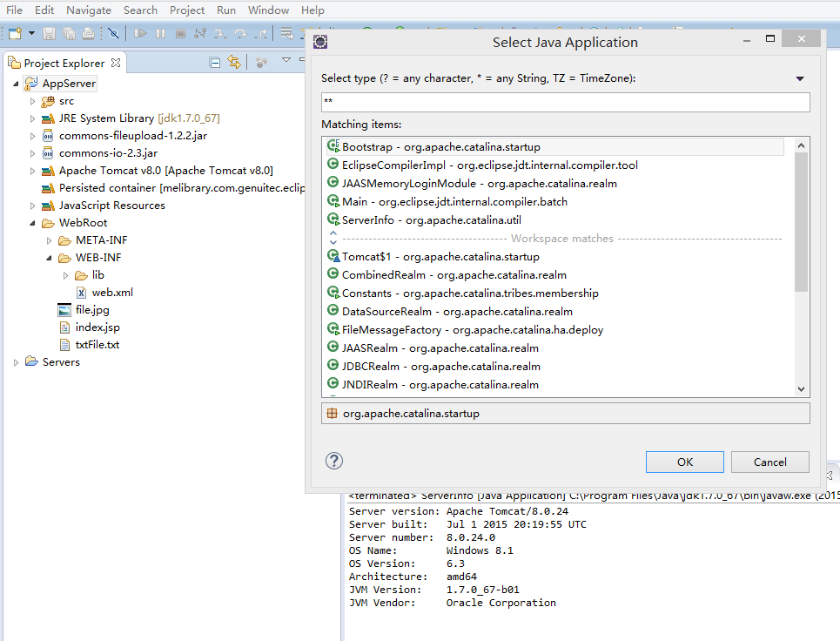
Task: Click OK in Select Java Application
Action: 685,462
